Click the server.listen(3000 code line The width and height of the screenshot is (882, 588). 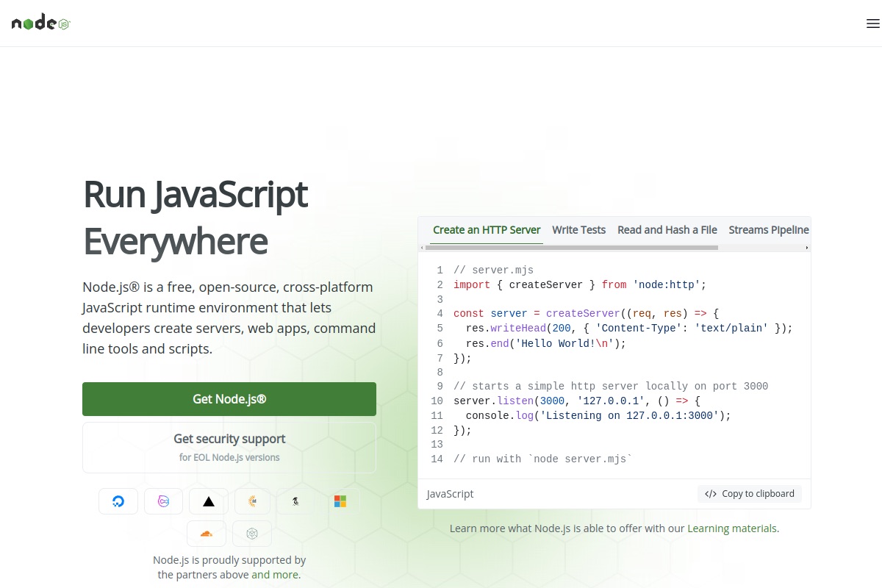point(577,401)
